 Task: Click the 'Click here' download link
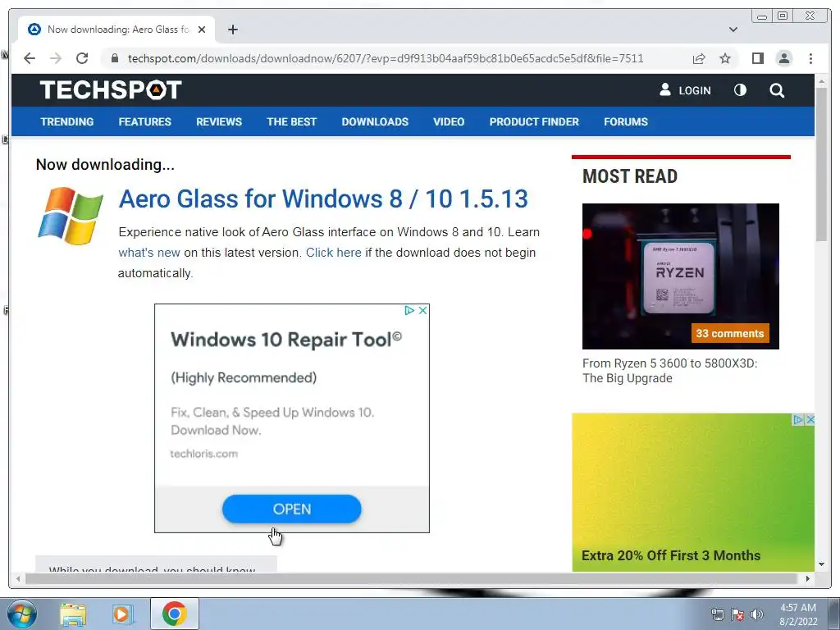pyautogui.click(x=333, y=253)
